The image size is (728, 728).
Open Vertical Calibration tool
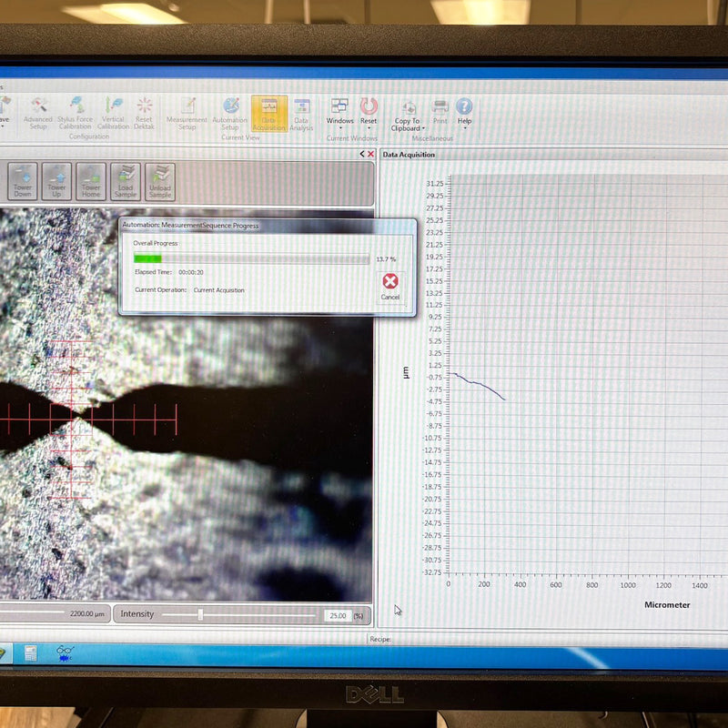[113, 113]
